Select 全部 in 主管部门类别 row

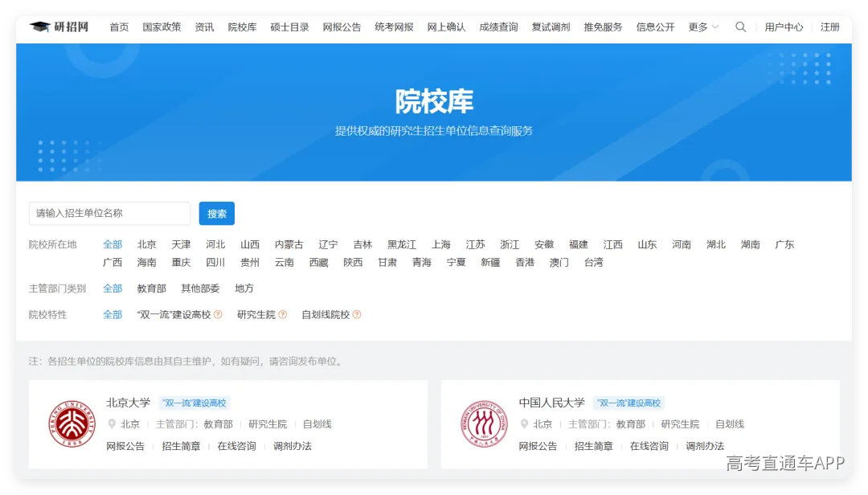click(113, 288)
